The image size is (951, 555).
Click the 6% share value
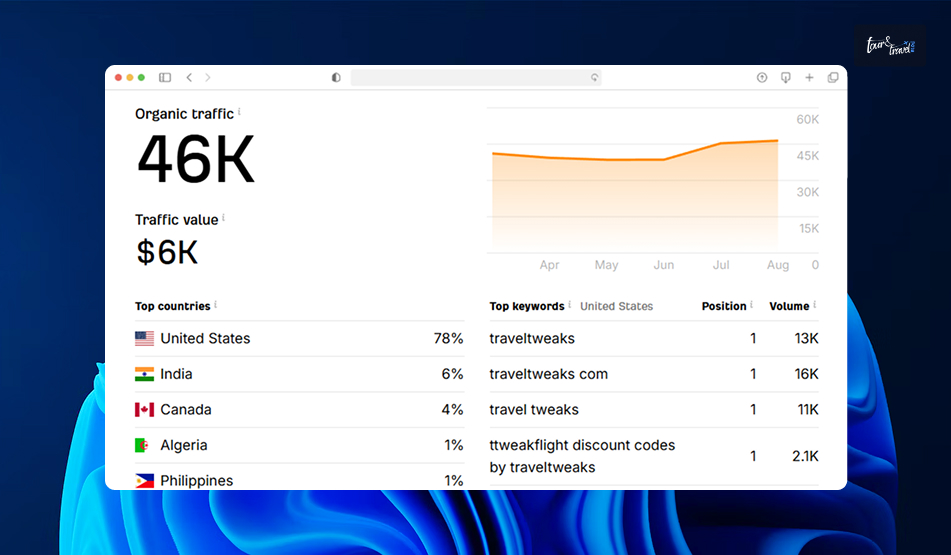[452, 374]
